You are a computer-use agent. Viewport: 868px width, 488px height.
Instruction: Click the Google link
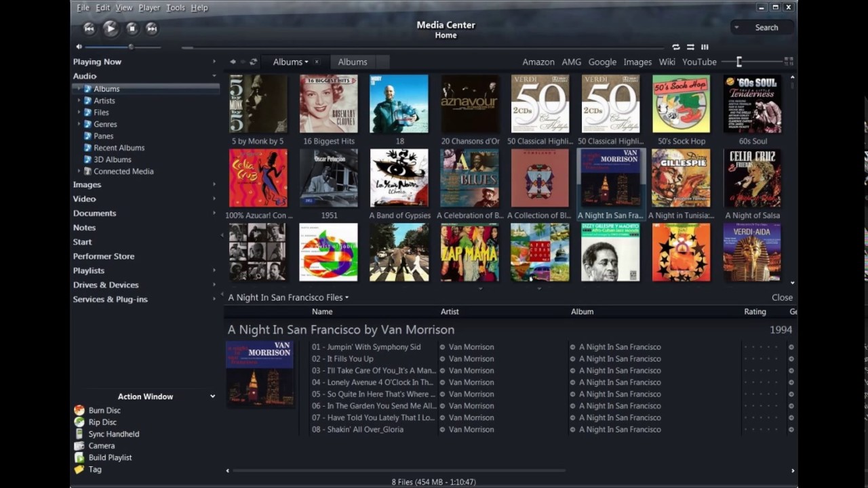pyautogui.click(x=602, y=62)
